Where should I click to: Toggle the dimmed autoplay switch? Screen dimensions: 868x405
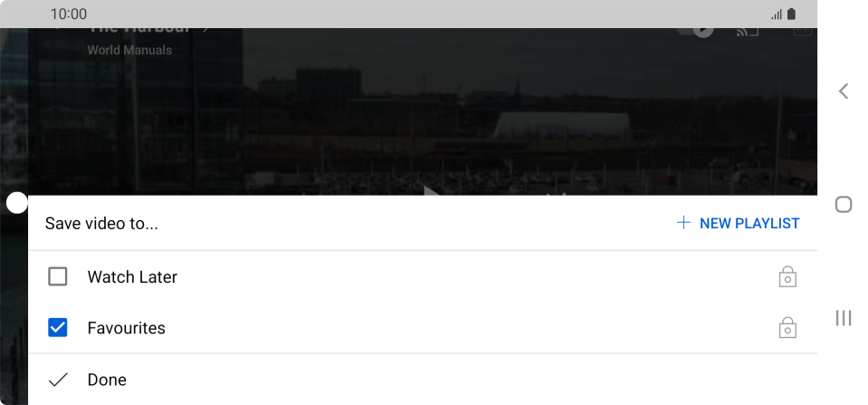tap(695, 31)
